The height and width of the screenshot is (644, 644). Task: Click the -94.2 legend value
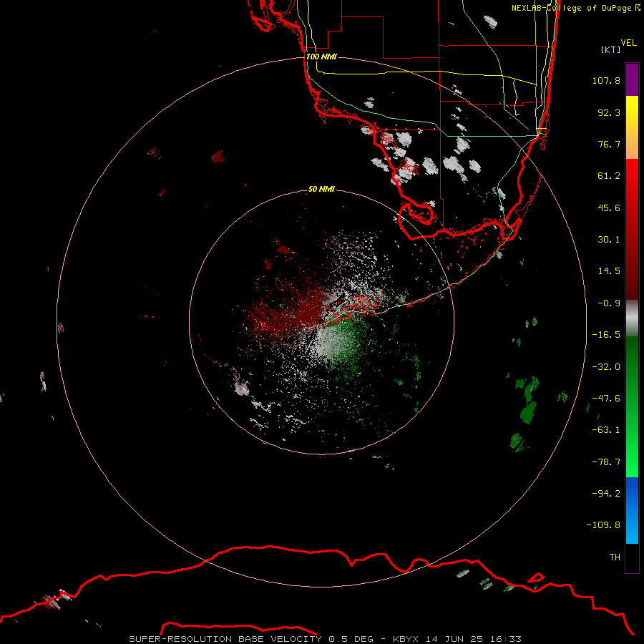pyautogui.click(x=606, y=494)
